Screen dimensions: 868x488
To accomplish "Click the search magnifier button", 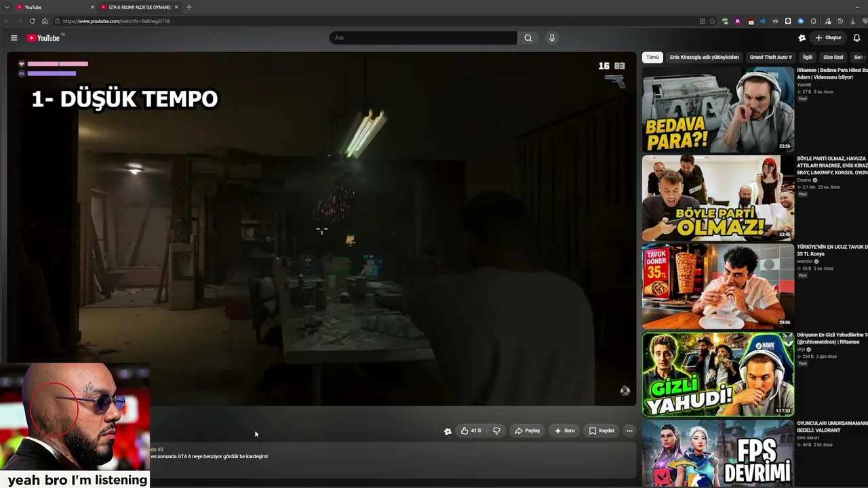I will [x=528, y=38].
